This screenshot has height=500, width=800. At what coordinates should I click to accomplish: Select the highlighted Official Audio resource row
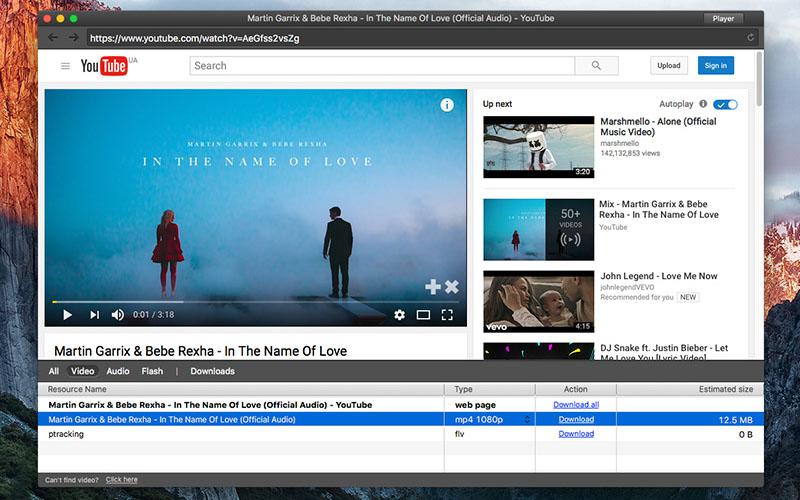(401, 419)
